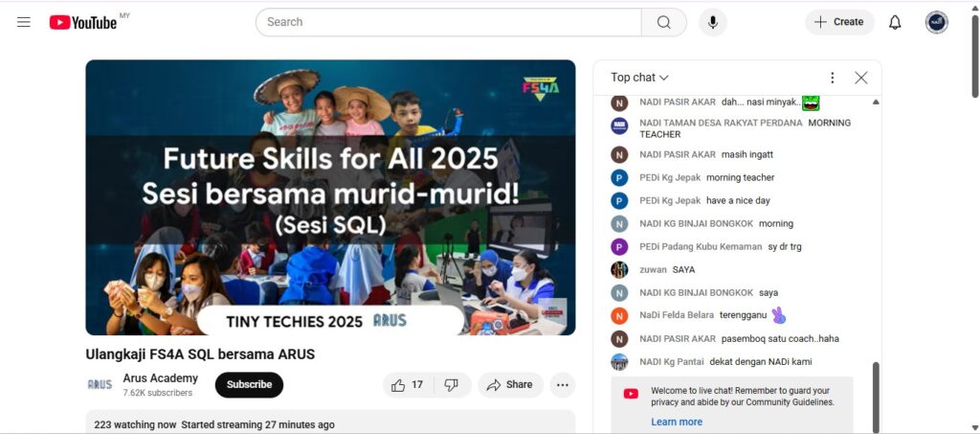Open live chat options three-dot menu
The width and height of the screenshot is (980, 434).
[832, 78]
